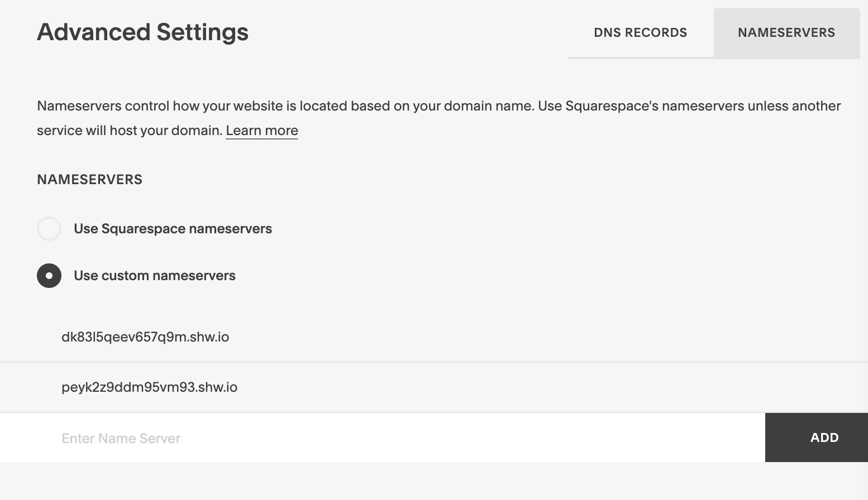Click the nameservers description paragraph
The image size is (868, 500).
tap(439, 118)
